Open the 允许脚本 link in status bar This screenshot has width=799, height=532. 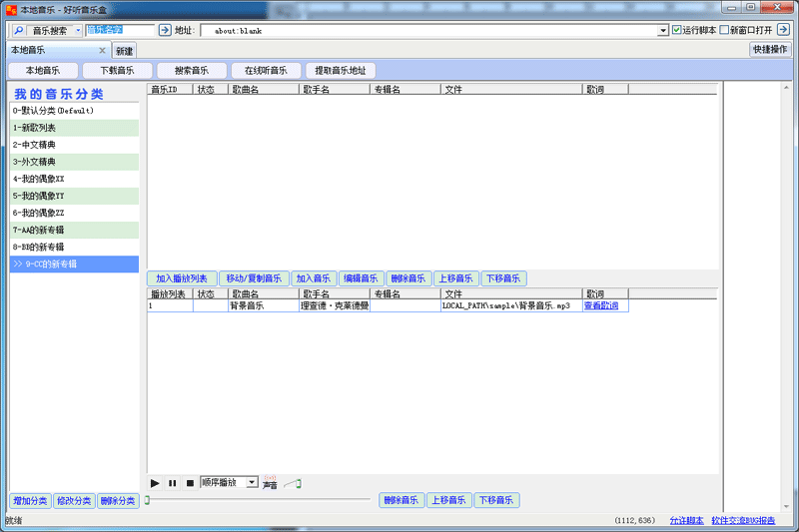pos(686,520)
